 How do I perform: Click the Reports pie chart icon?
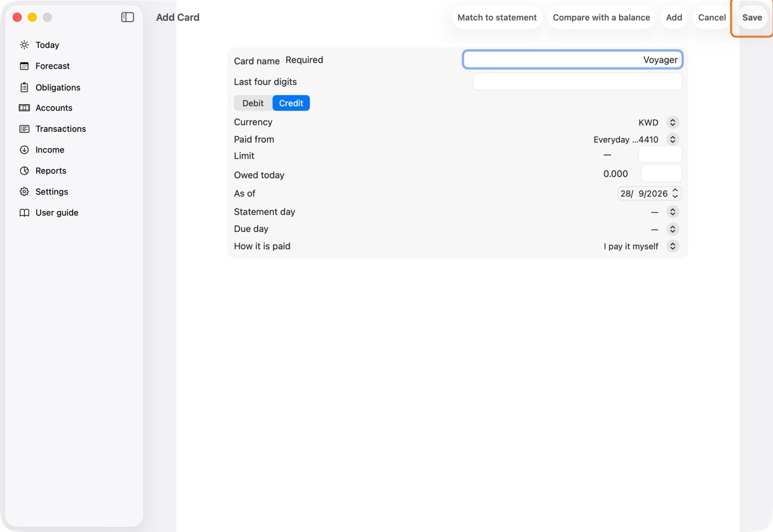pos(24,170)
